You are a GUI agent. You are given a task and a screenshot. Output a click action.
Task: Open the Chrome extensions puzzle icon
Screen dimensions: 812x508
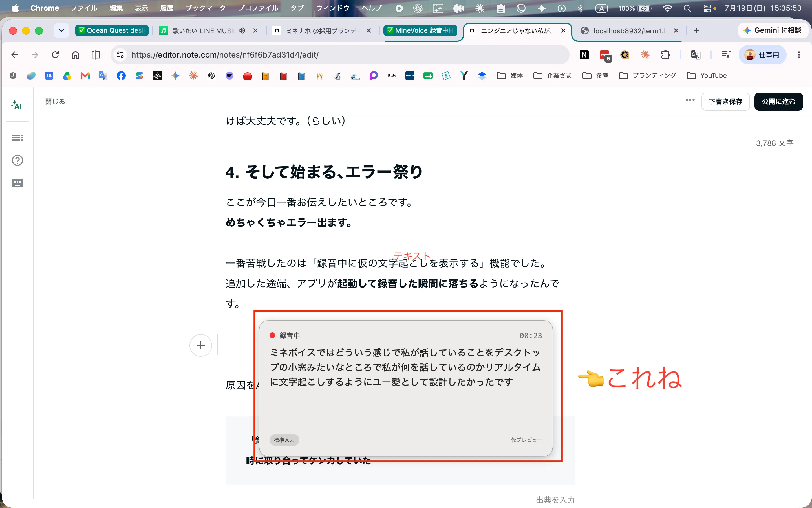coord(666,55)
